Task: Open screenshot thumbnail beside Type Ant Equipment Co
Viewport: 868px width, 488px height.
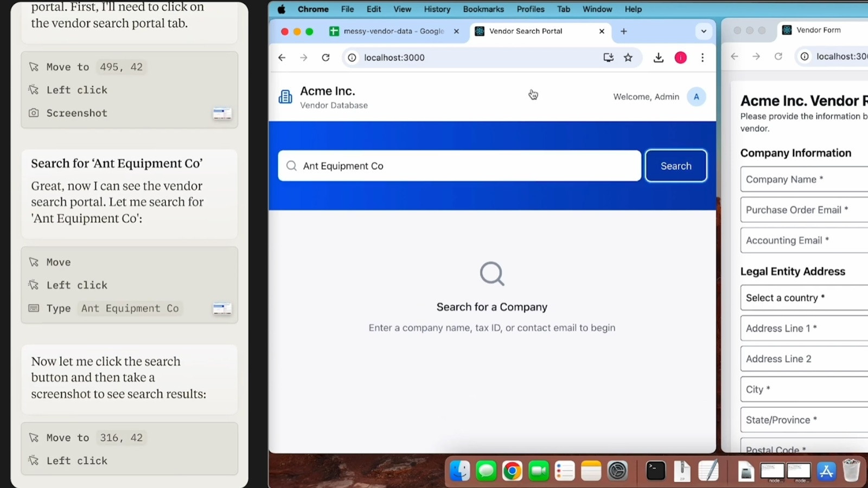Action: pos(222,309)
